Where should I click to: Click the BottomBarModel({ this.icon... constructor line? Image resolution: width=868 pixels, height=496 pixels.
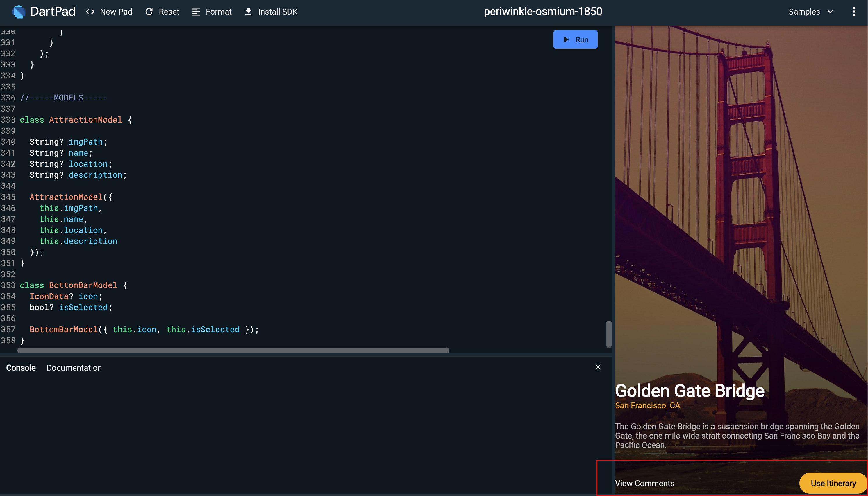click(x=144, y=329)
